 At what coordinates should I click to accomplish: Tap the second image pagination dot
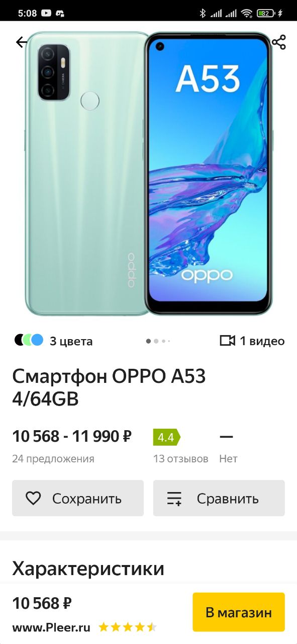[156, 341]
